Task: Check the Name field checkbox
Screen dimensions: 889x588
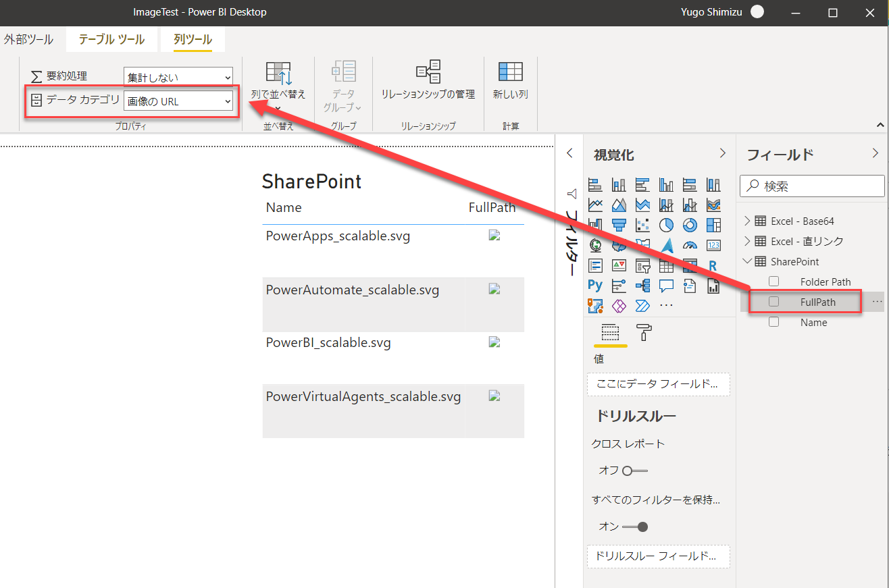Action: (x=774, y=322)
